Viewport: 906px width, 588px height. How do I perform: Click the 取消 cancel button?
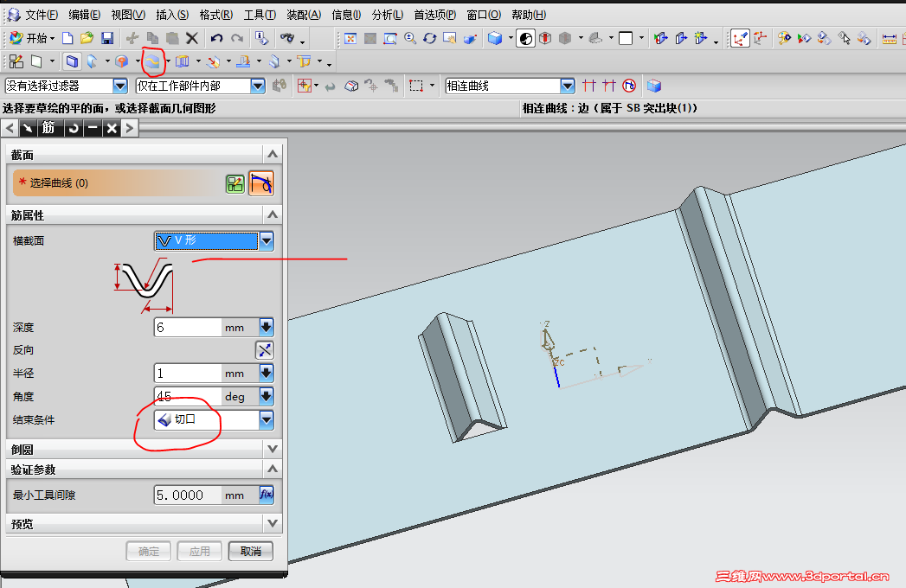click(251, 551)
